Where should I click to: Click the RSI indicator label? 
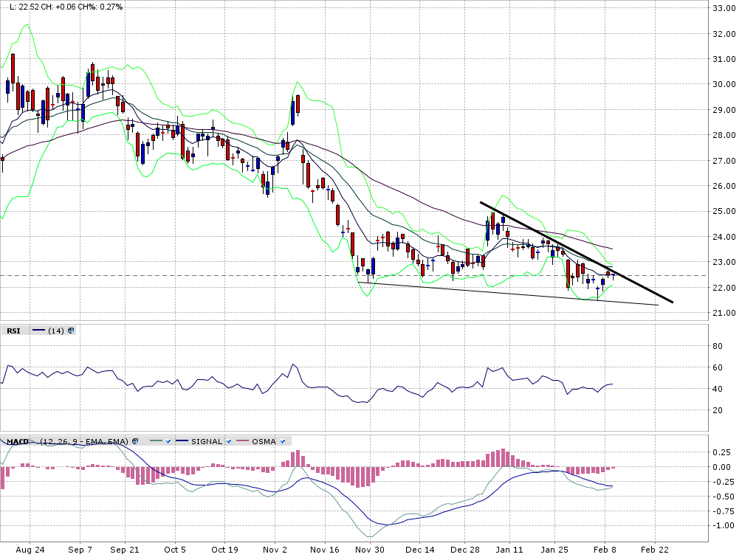coord(13,331)
